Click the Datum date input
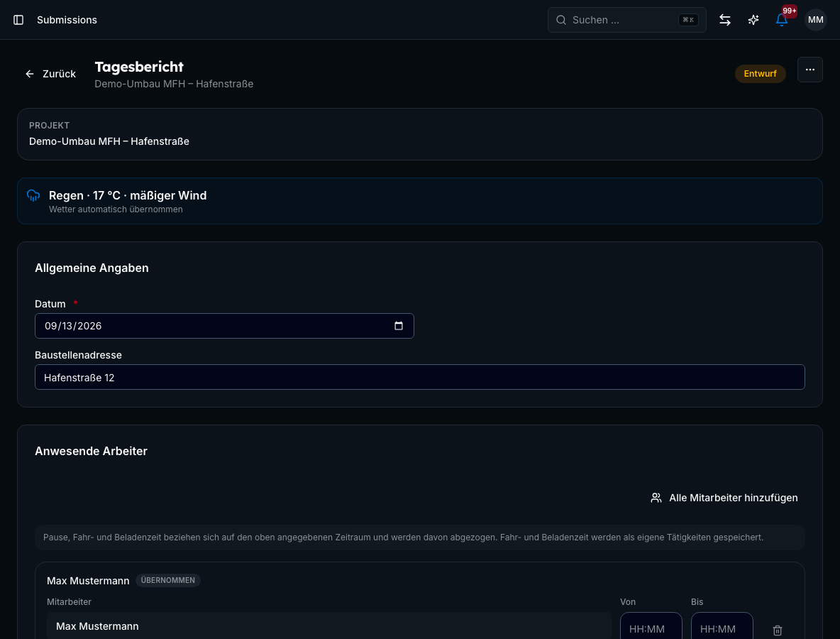This screenshot has width=840, height=639. click(224, 326)
